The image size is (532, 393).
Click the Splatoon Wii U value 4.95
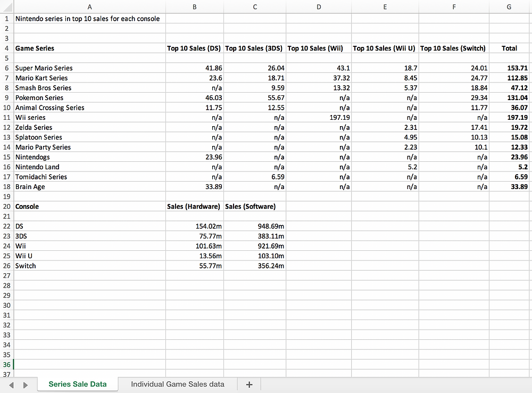(x=385, y=137)
